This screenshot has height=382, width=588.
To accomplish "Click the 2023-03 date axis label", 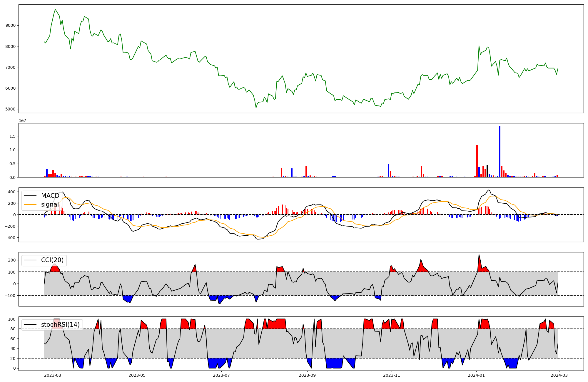I will 53,375.
